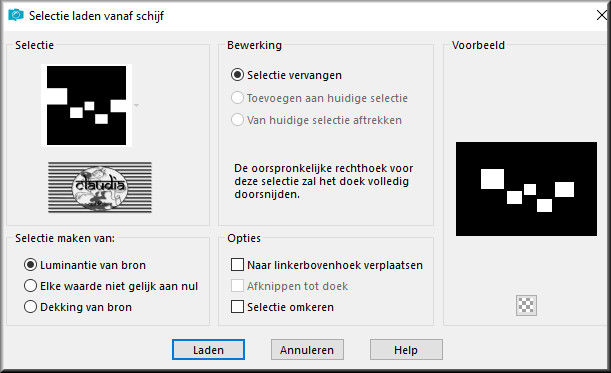
Task: Toggle the transparency checkerboard preview icon
Action: (x=526, y=305)
